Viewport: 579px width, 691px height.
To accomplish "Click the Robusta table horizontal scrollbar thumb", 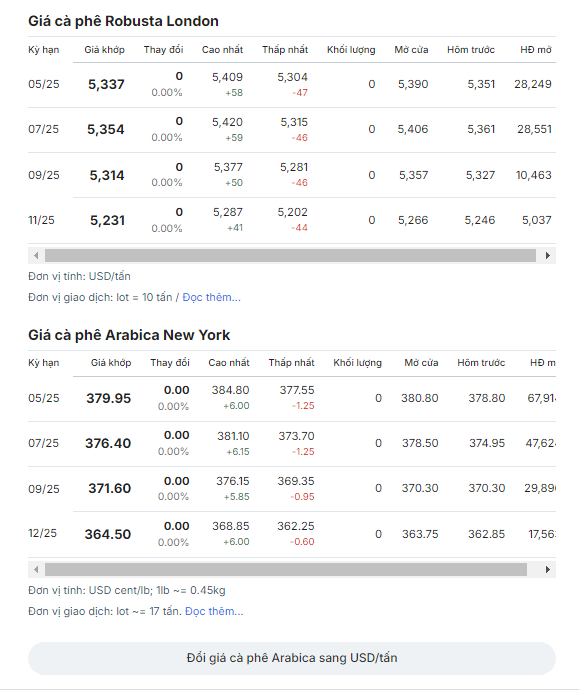I will click(x=290, y=256).
